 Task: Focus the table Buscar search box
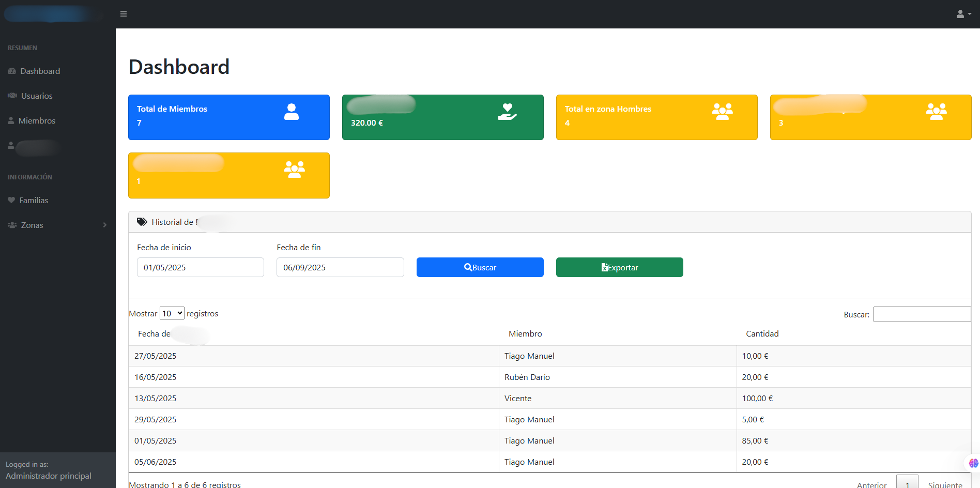coord(922,314)
